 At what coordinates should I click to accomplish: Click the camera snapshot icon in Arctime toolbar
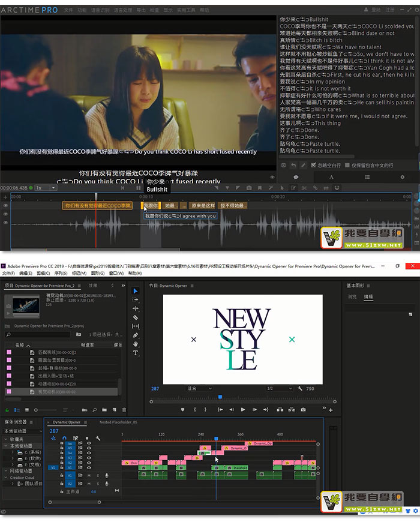click(x=249, y=188)
